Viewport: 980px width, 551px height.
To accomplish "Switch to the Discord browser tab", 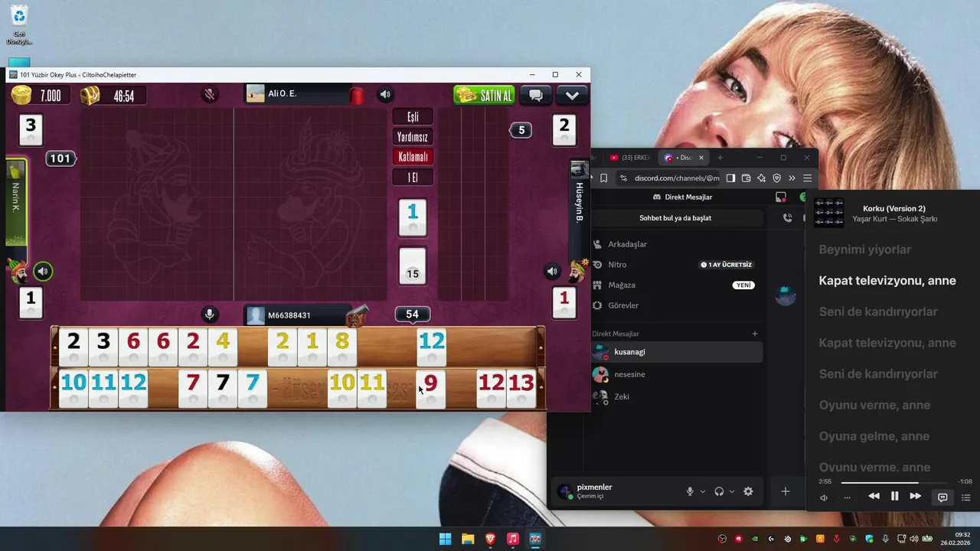I will click(x=678, y=158).
